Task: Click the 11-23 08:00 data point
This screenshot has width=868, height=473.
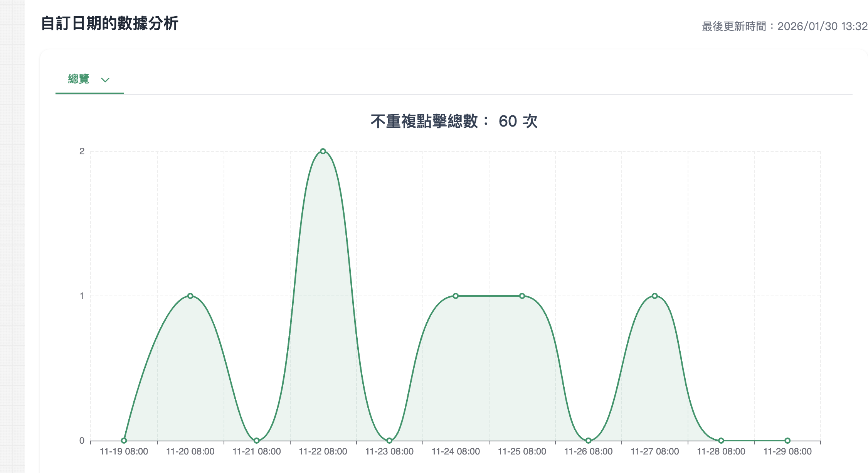Action: tap(389, 441)
